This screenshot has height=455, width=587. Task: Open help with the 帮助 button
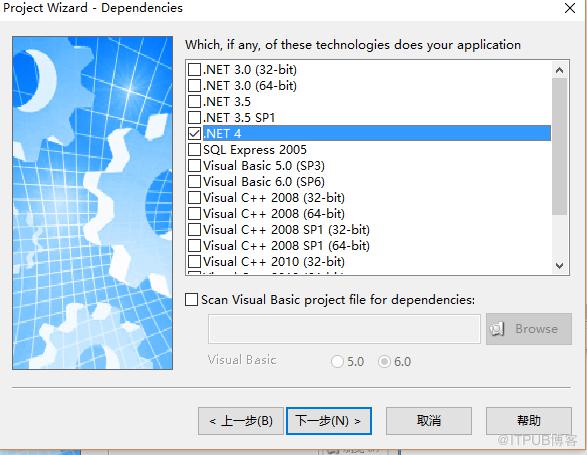coord(529,421)
